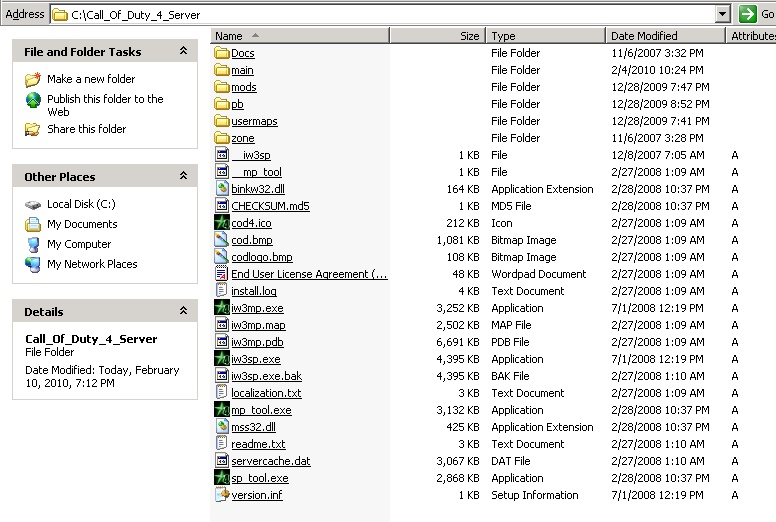
Task: Sort files by the Name column header
Action: click(300, 36)
